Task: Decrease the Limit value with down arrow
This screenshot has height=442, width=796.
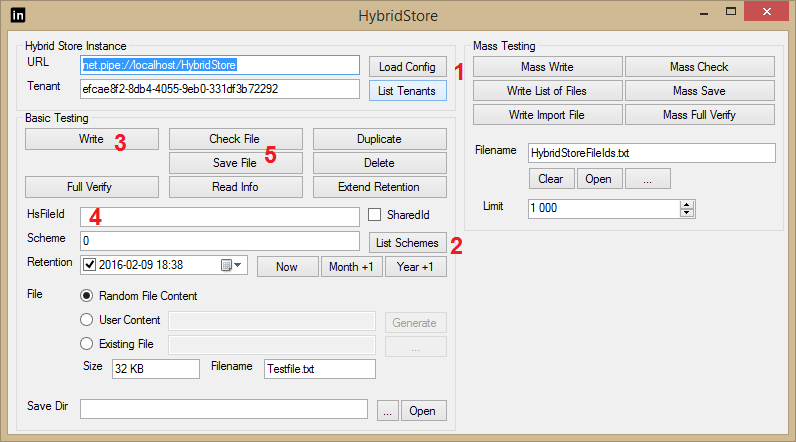Action: [x=687, y=212]
